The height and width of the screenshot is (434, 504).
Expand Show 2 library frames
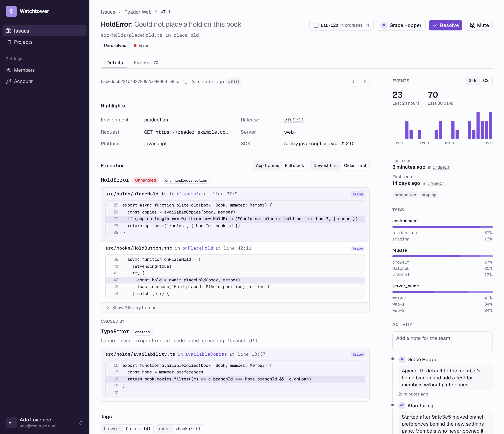(235, 308)
